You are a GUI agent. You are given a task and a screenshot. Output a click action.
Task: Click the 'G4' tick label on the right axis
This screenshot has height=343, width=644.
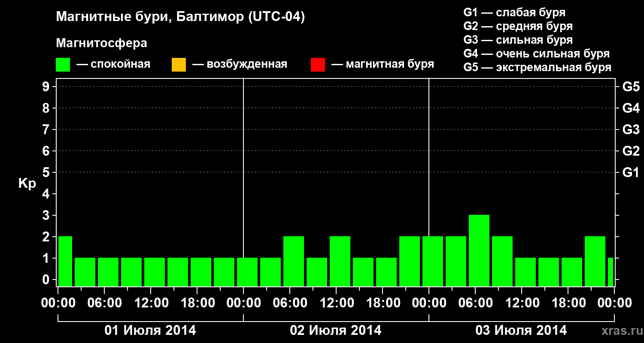[x=631, y=108]
